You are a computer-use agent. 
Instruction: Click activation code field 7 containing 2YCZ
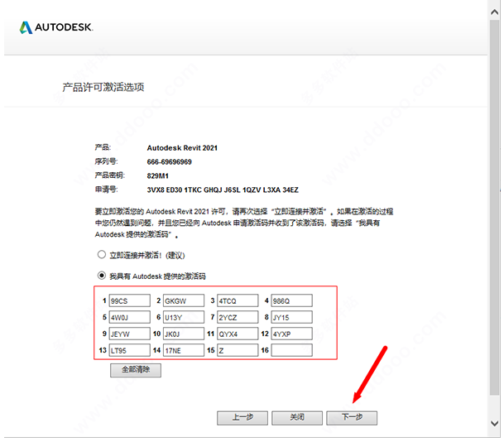click(238, 317)
